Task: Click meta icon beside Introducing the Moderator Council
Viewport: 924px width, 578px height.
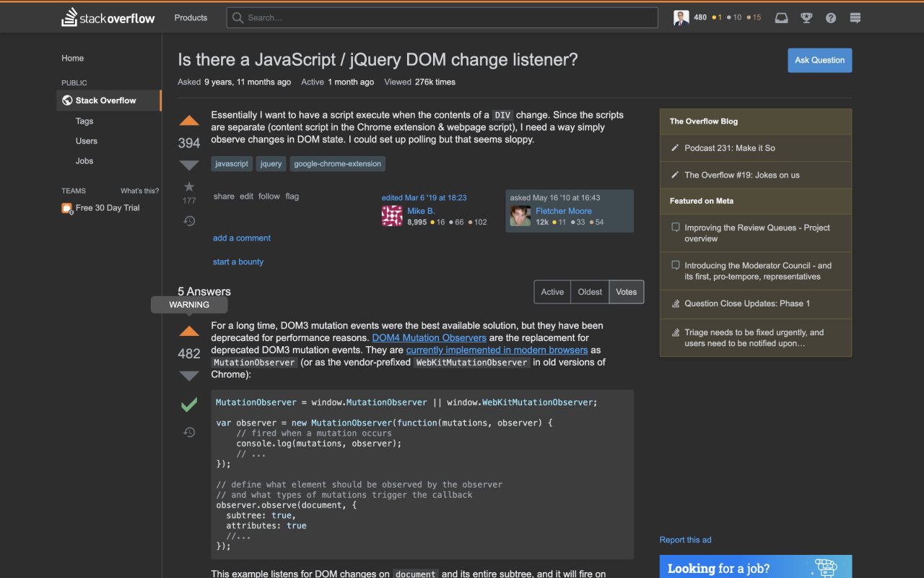Action: point(676,264)
